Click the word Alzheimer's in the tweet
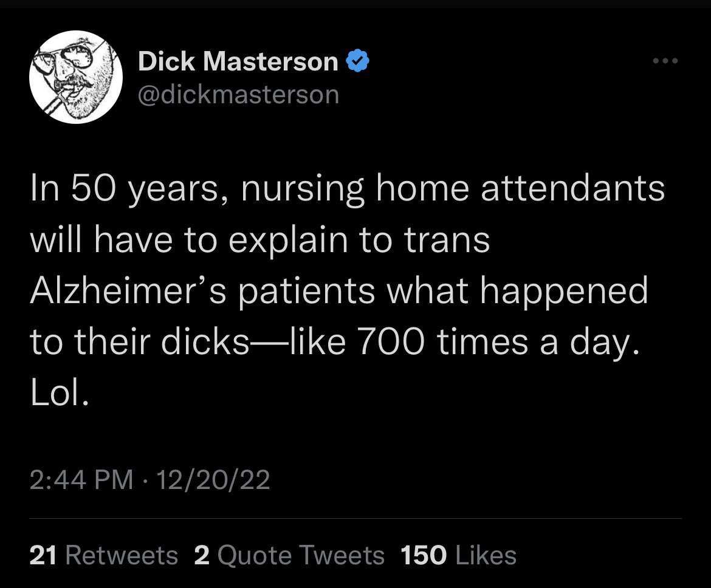The height and width of the screenshot is (588, 711). 128,290
